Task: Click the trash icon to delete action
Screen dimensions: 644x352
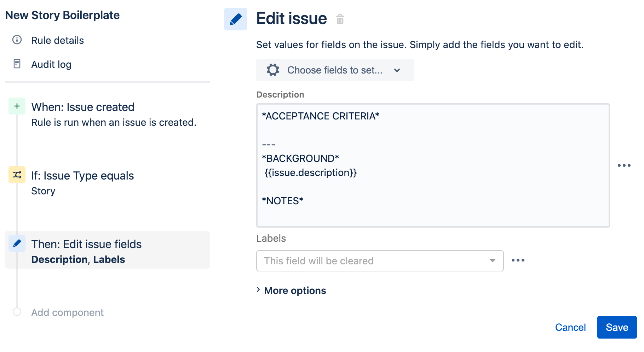Action: click(x=340, y=19)
